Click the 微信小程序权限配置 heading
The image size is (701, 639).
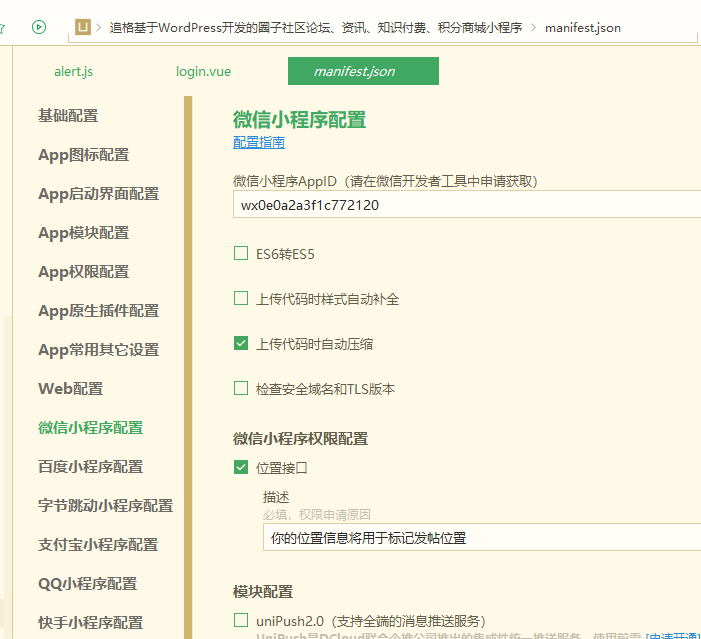tap(300, 439)
